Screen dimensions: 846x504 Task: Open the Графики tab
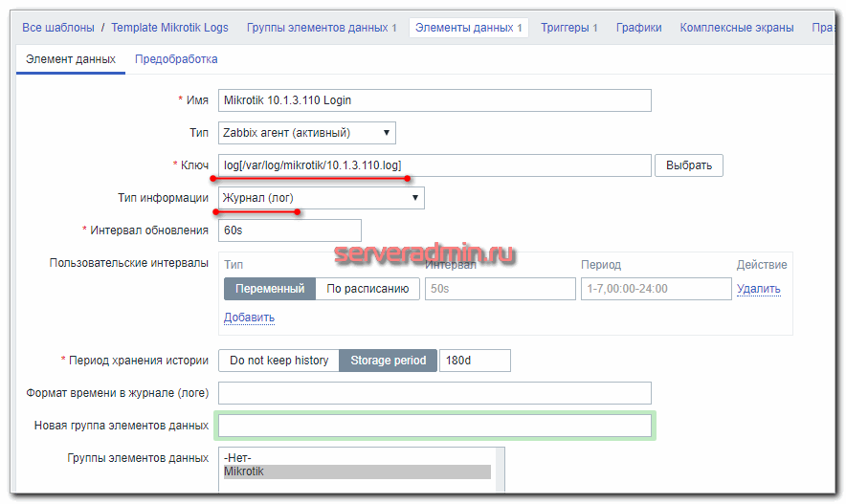[x=638, y=28]
